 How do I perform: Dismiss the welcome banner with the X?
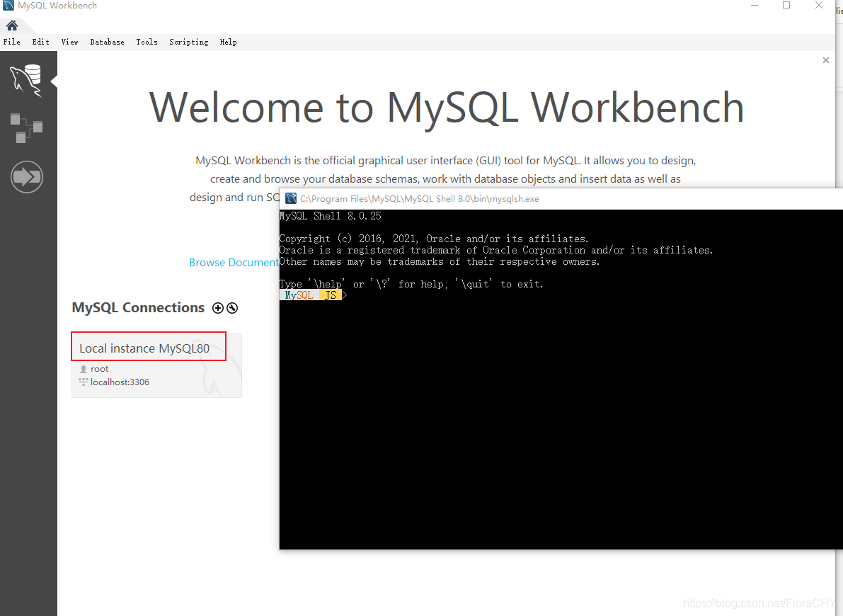(x=825, y=60)
